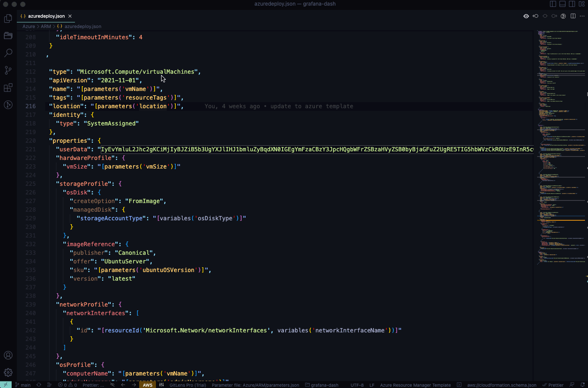Click line number 212 in gutter

click(31, 72)
